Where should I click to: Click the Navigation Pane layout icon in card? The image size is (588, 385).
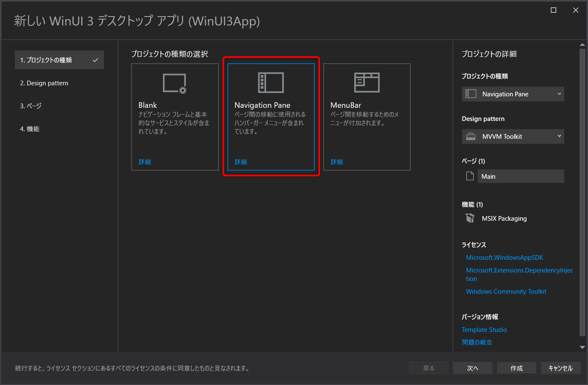[x=271, y=82]
